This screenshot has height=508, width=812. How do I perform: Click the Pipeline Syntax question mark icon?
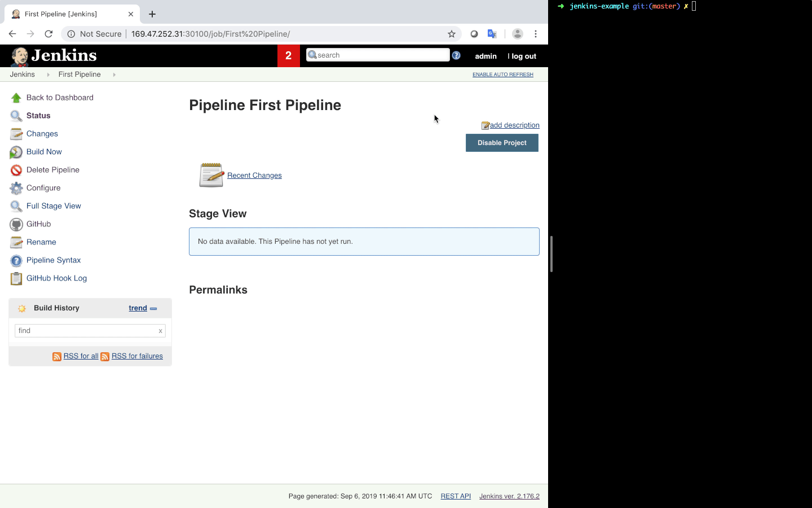click(x=16, y=260)
